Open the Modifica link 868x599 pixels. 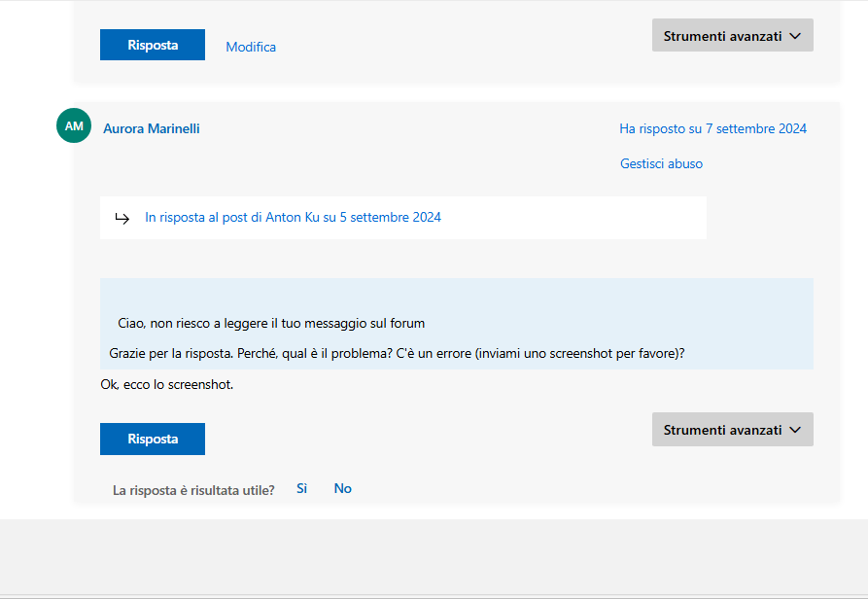pyautogui.click(x=251, y=47)
